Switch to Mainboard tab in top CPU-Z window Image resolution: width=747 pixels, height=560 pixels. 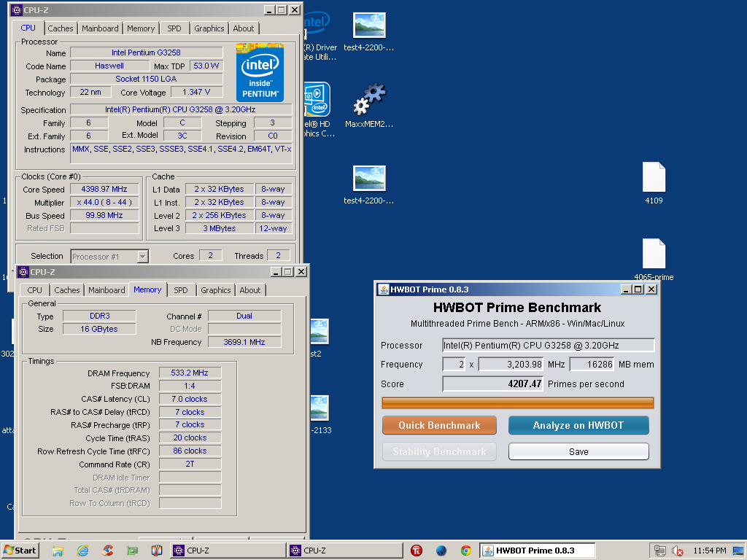(100, 28)
